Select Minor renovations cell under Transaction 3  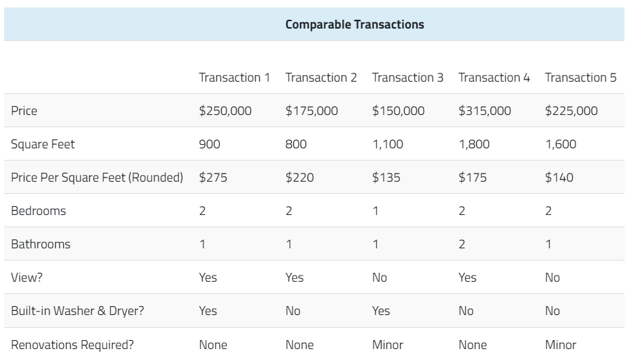[388, 344]
